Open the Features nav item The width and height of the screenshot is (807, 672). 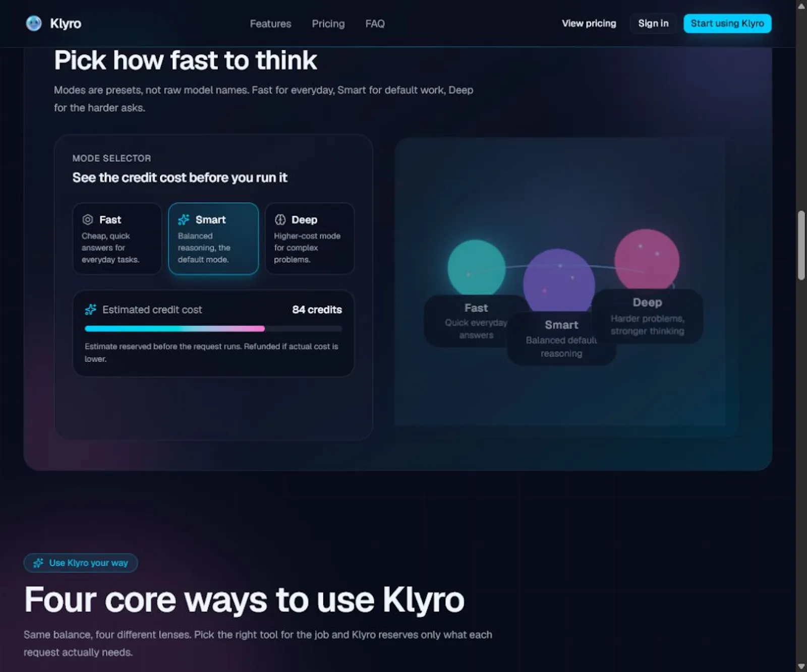[270, 24]
